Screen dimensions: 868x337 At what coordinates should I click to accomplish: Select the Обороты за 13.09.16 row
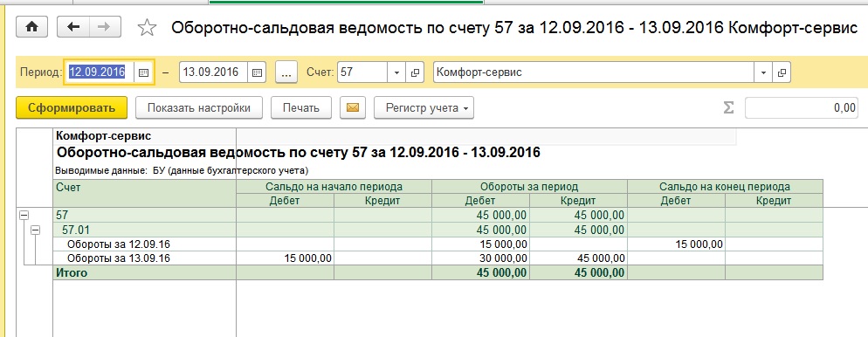(437, 258)
